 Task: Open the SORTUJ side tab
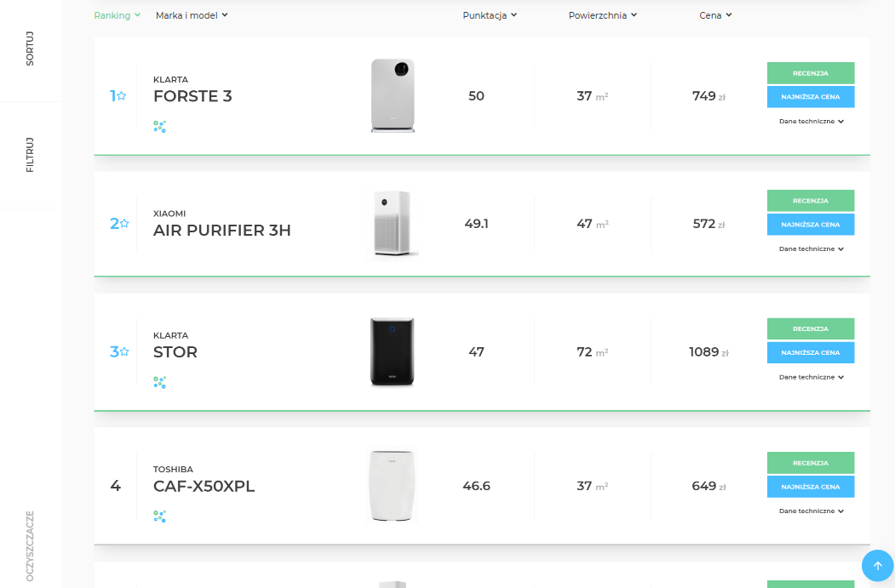point(31,51)
